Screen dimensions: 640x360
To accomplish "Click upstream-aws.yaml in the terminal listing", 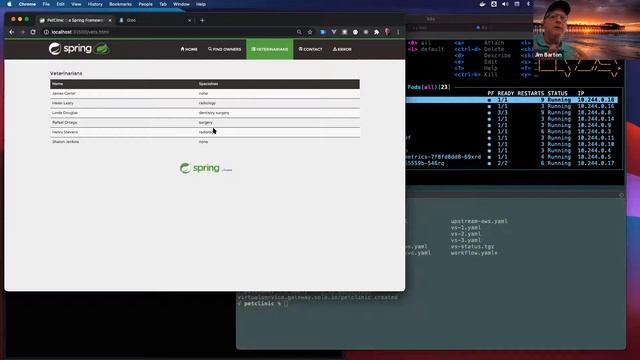I will coord(479,221).
